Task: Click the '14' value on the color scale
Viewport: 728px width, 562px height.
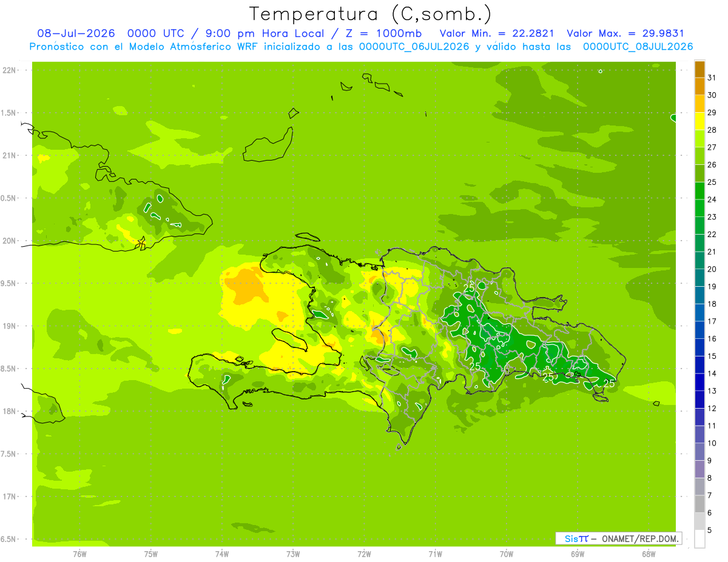Action: (x=712, y=374)
